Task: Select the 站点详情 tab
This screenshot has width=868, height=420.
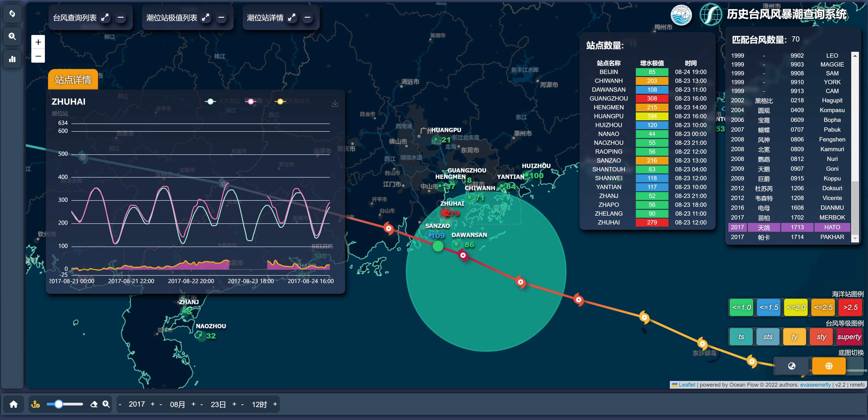Action: [x=73, y=80]
